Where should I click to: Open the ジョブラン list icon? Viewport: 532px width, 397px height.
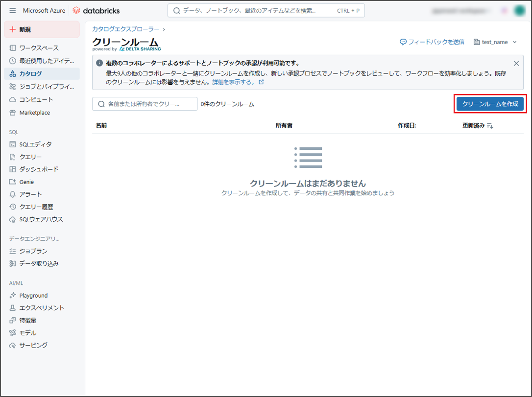click(13, 251)
